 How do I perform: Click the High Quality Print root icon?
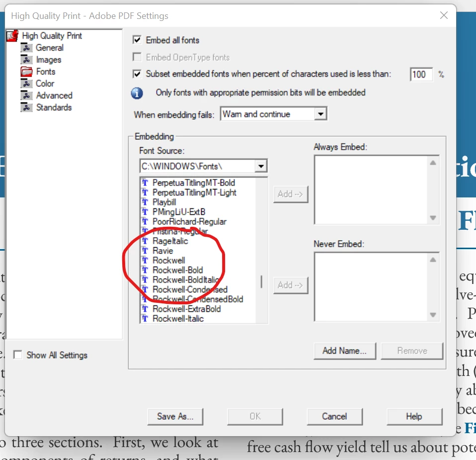(x=12, y=36)
